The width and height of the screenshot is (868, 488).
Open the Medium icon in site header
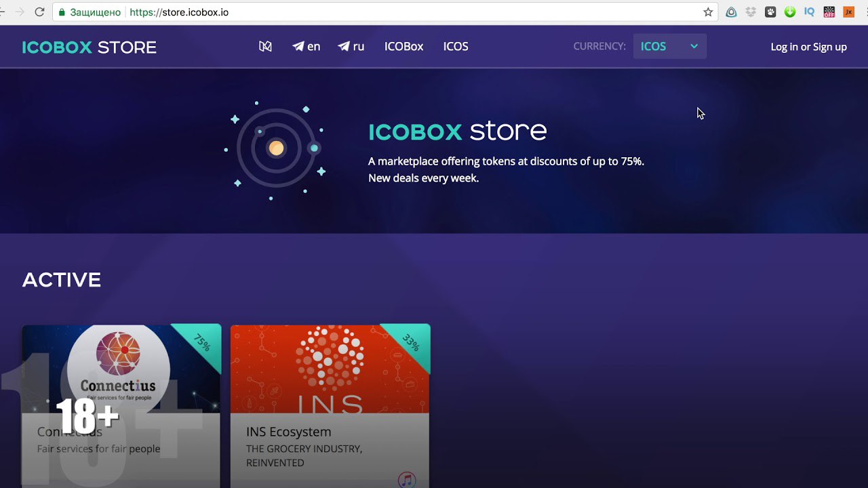265,47
